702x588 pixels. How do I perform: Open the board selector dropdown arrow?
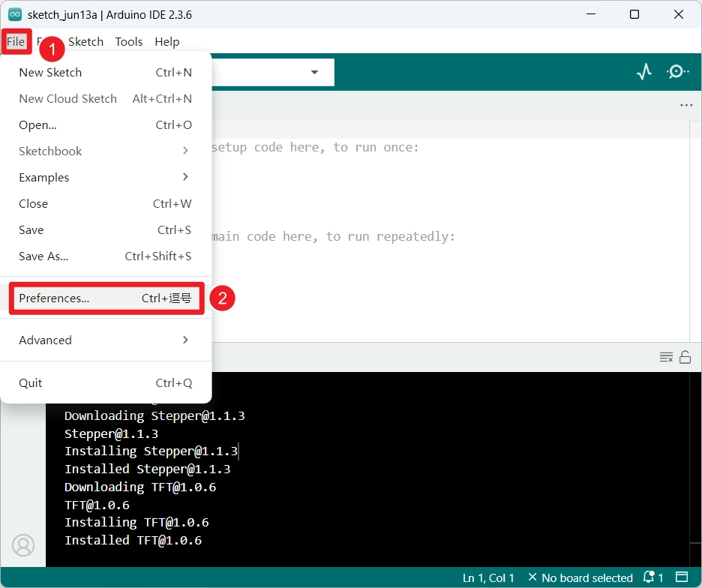point(314,72)
